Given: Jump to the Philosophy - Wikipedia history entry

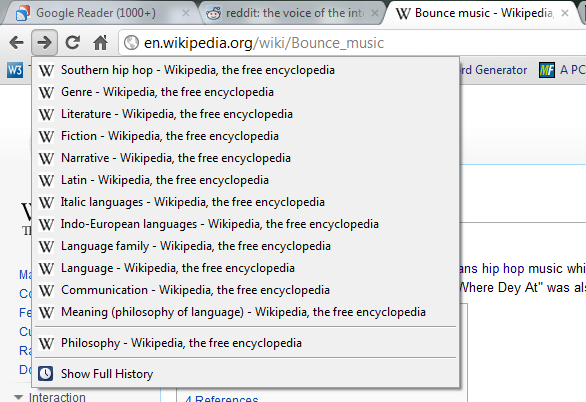Looking at the screenshot, I should click(x=246, y=343).
